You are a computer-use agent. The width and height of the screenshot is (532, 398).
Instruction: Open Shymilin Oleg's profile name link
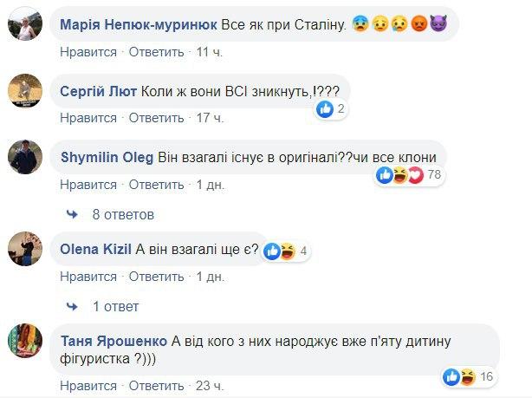107,157
